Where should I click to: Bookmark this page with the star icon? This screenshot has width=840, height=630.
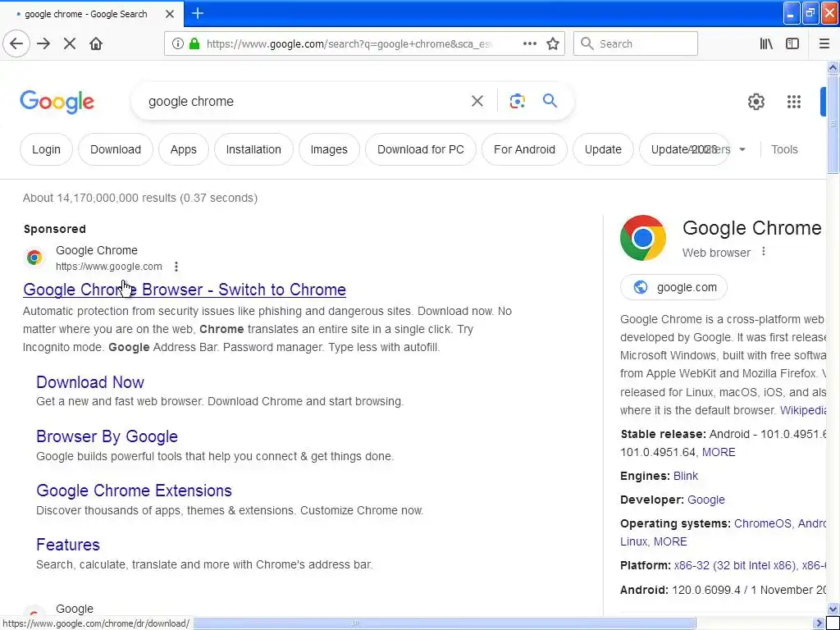coord(553,43)
